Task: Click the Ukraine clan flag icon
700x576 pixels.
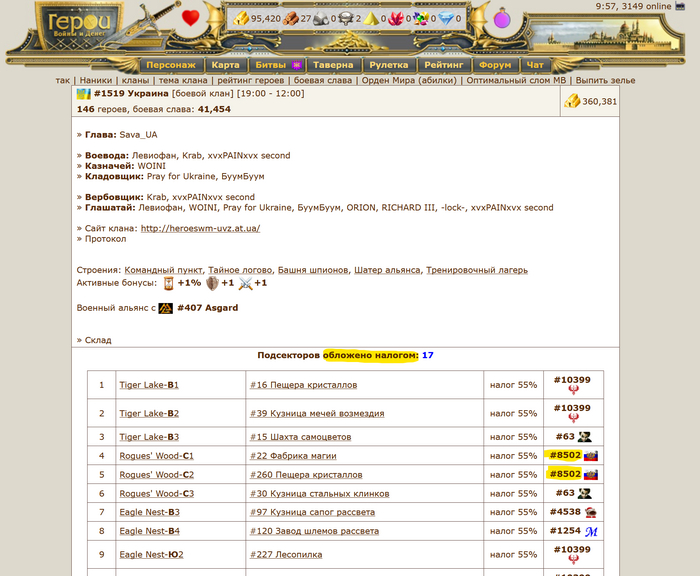Action: pos(84,93)
